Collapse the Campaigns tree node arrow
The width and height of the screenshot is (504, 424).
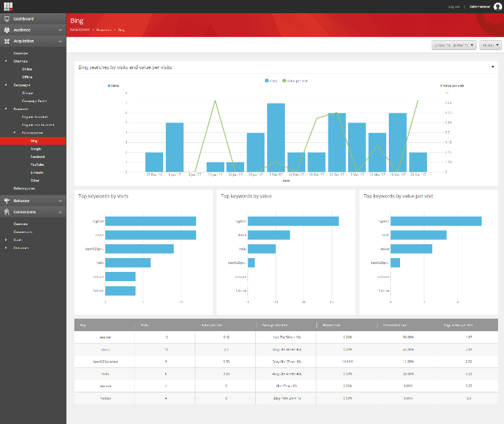coord(6,85)
